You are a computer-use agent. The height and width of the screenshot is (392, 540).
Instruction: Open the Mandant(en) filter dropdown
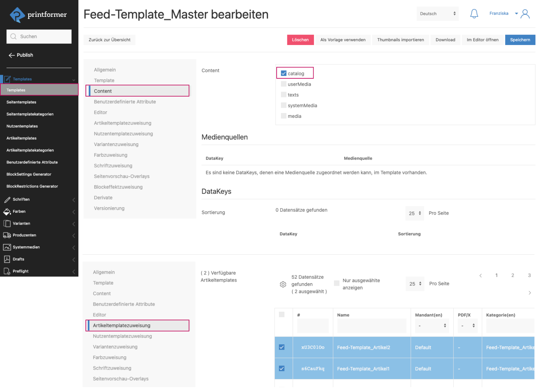tap(431, 326)
